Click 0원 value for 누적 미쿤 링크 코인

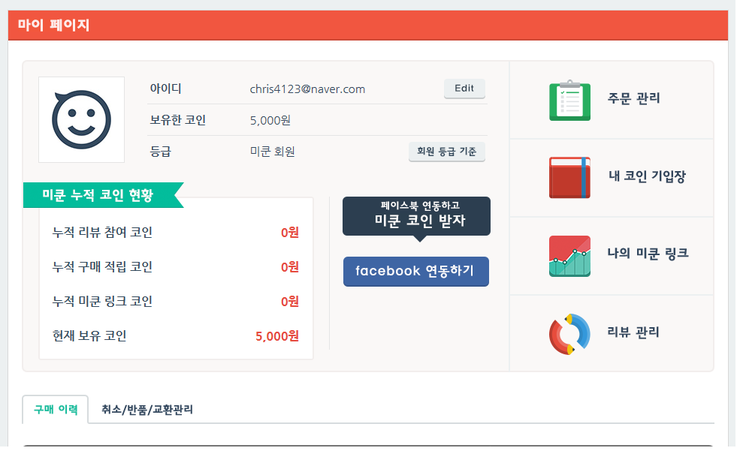click(x=290, y=301)
